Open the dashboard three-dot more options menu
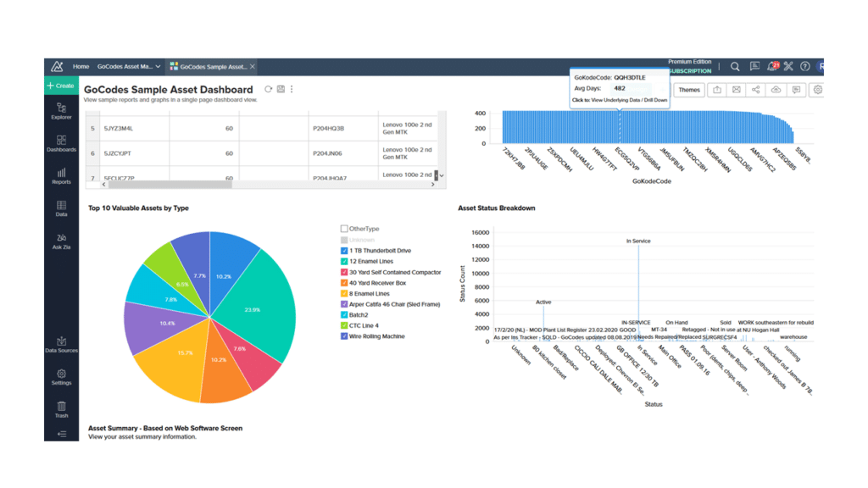 click(x=292, y=89)
